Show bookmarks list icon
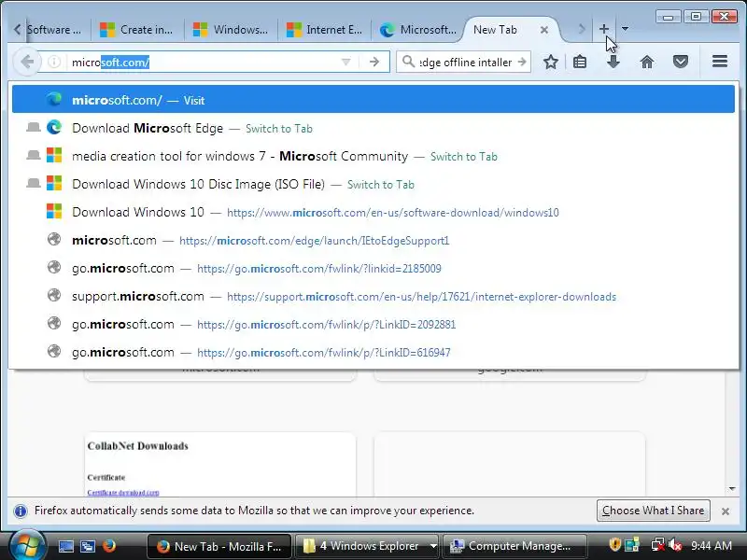The width and height of the screenshot is (747, 560). tap(580, 62)
